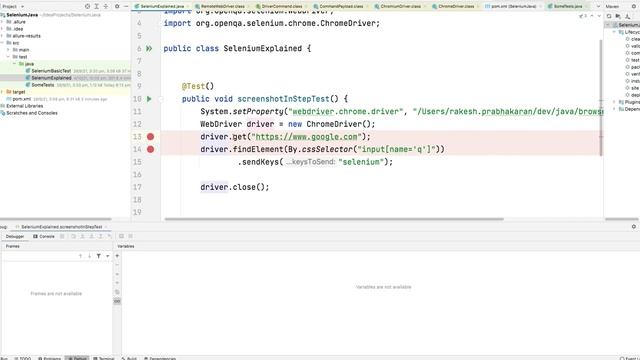The image size is (640, 360).
Task: Click the locate-file target icon in Project panel header
Action: click(x=87, y=6)
